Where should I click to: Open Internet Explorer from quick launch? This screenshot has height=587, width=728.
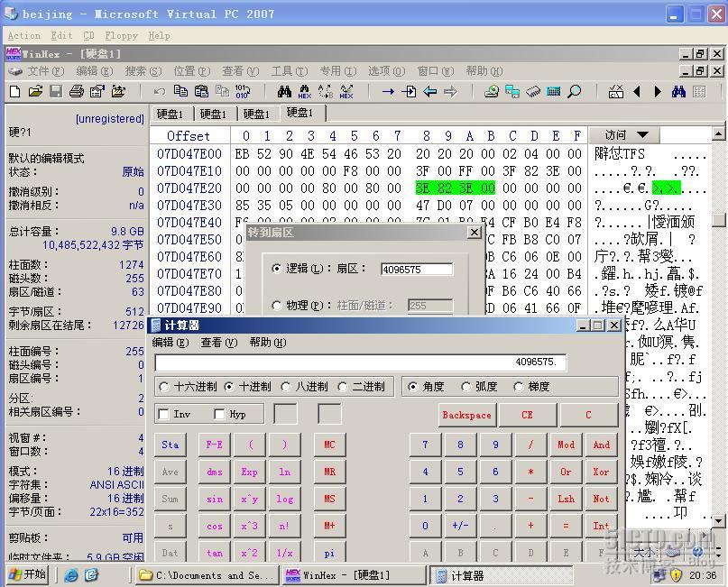71,575
